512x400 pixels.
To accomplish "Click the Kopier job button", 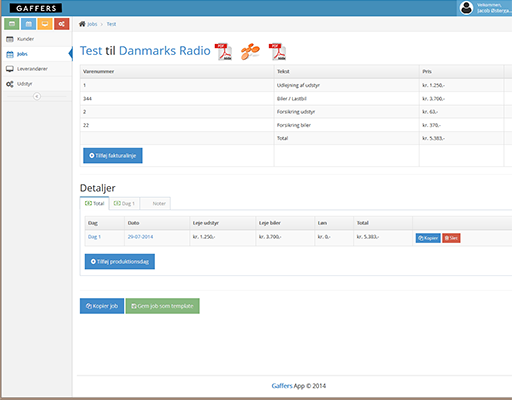I will pos(102,306).
